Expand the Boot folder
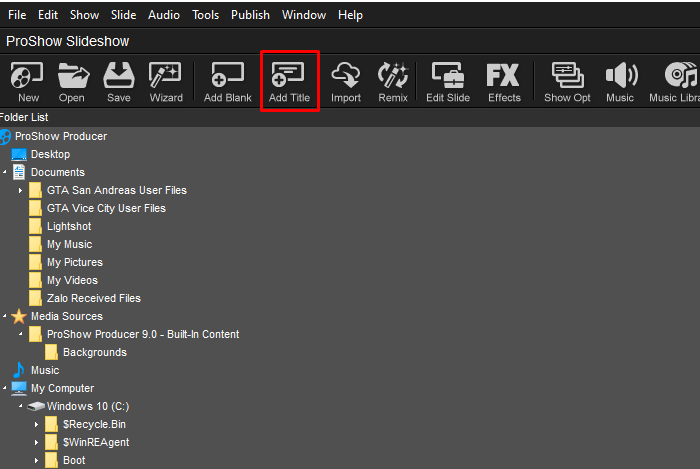Image resolution: width=700 pixels, height=469 pixels. pos(37,461)
